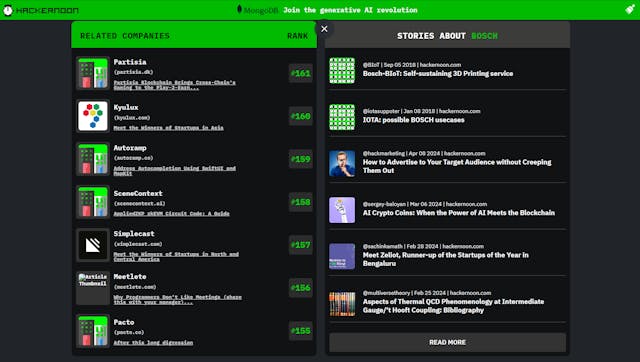Image resolution: width=640 pixels, height=362 pixels.
Task: Open simplecast.com domain text
Action: 138,244
